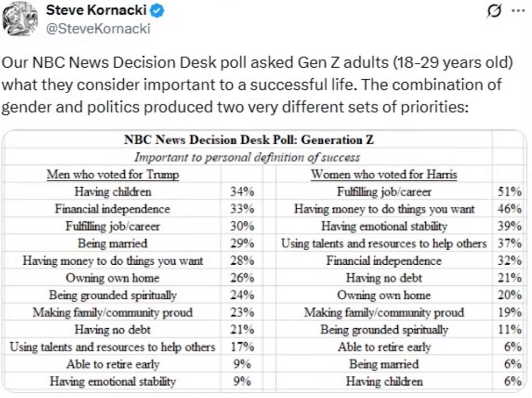
Task: Click 'Being married' in the Trump column
Action: [x=113, y=243]
